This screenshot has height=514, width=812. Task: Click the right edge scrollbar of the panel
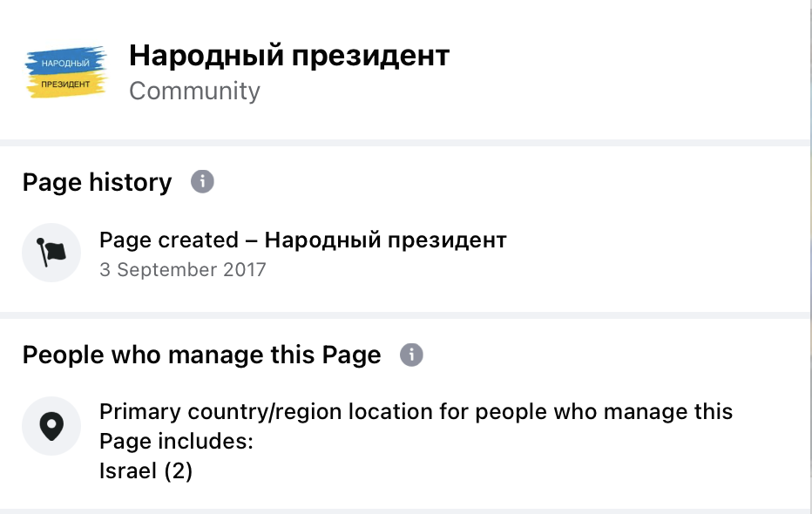point(810,257)
